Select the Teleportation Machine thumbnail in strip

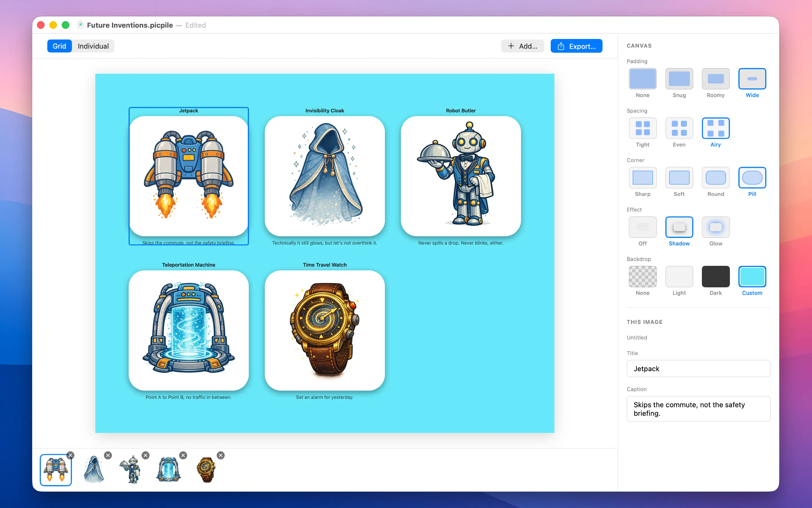point(168,470)
